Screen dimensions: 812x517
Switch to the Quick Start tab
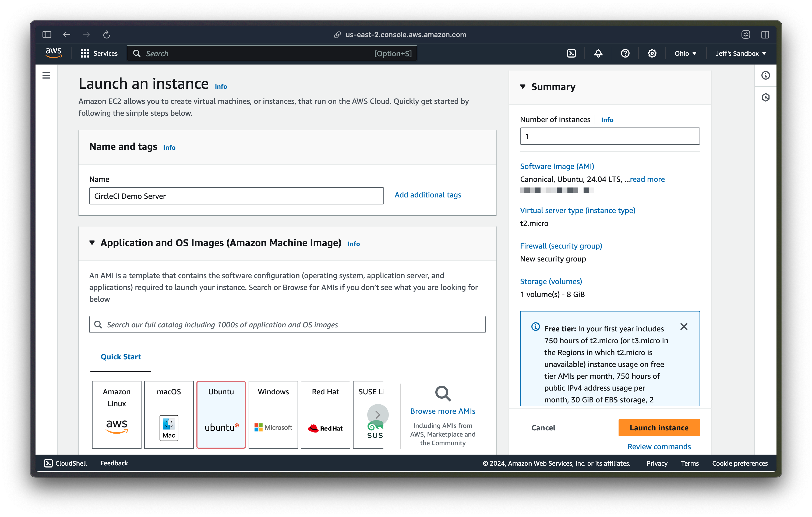pyautogui.click(x=121, y=357)
